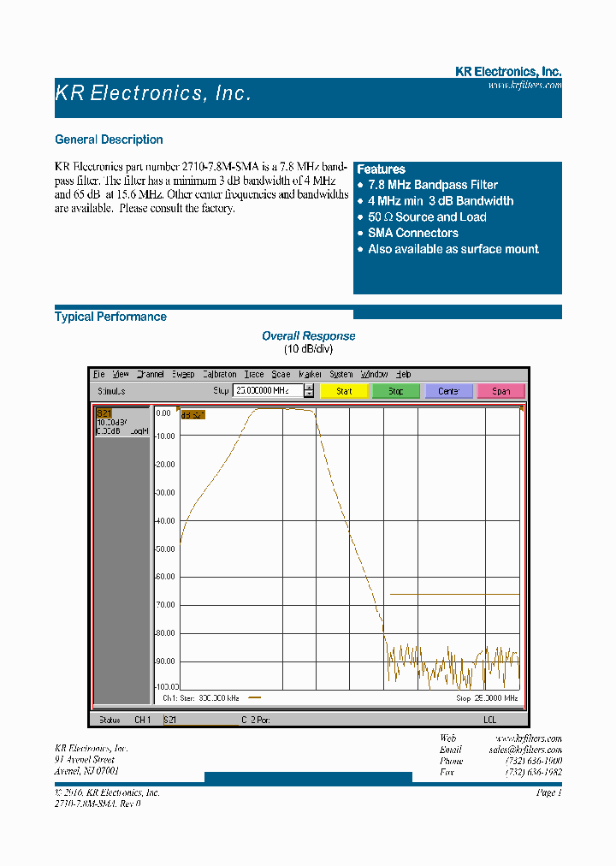616x866 pixels.
Task: Open the Sweep menu
Action: pos(183,375)
